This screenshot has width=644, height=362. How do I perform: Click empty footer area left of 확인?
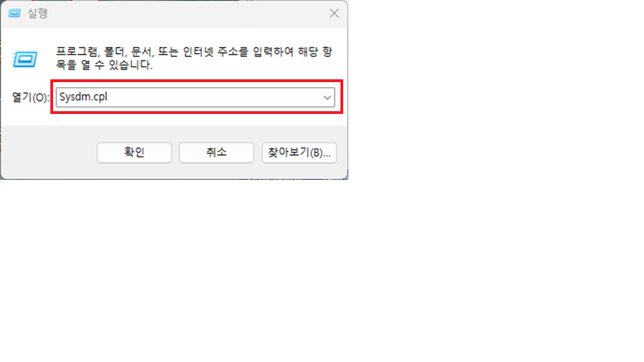49,153
